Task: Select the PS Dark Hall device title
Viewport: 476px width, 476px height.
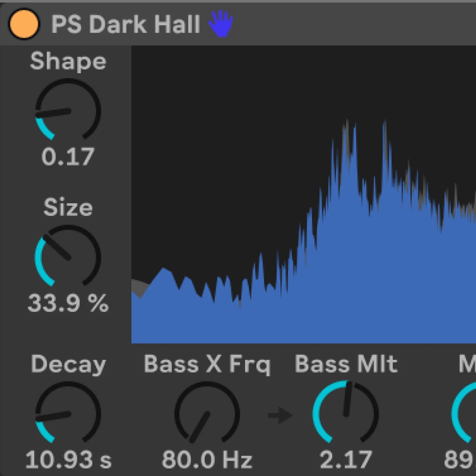Action: click(126, 24)
